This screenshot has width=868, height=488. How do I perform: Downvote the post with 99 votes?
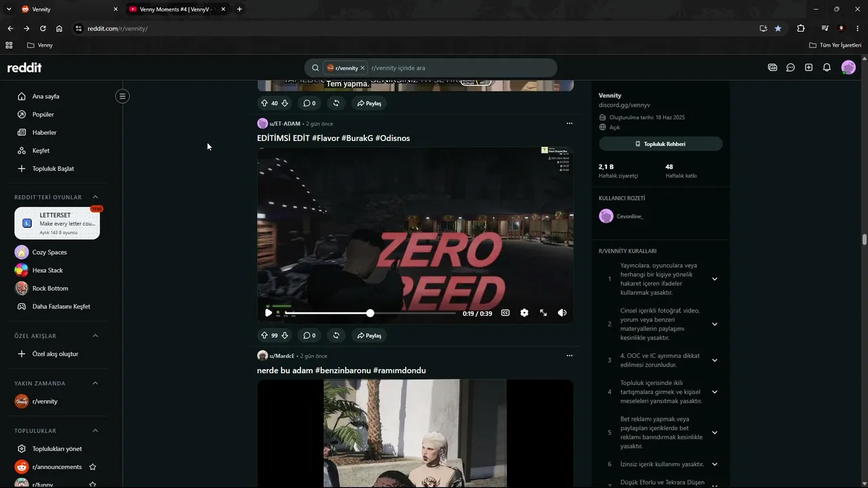coord(285,335)
